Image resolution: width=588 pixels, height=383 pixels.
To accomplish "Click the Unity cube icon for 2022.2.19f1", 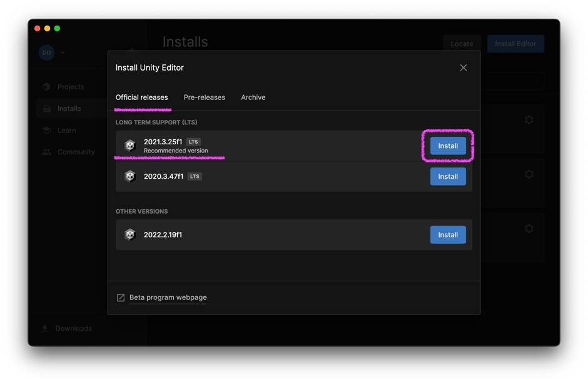I will 129,235.
